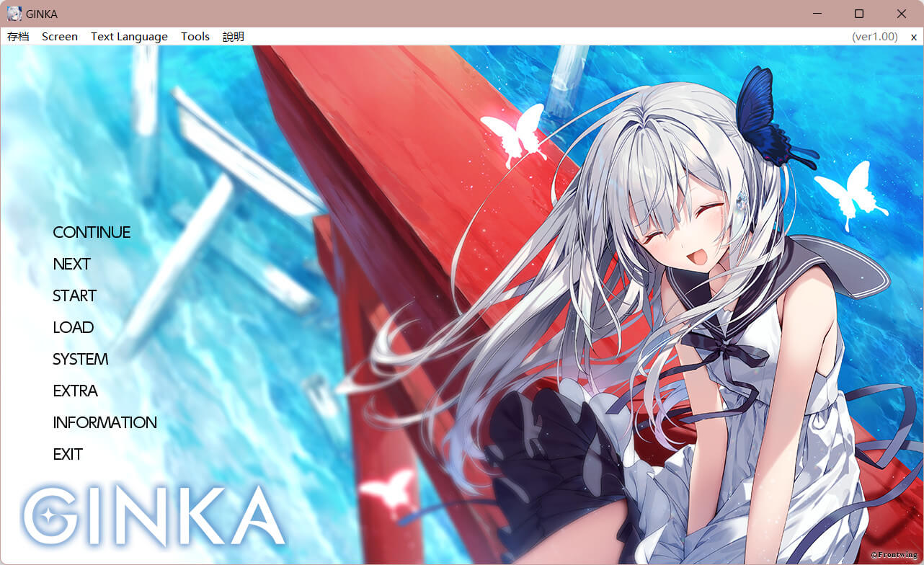
Task: Choose NEXT on the title screen
Action: click(x=72, y=264)
